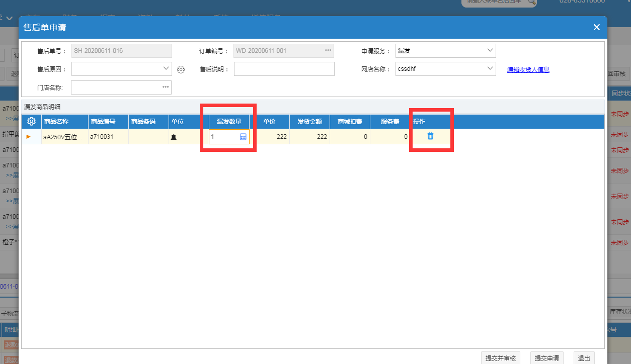This screenshot has width=631, height=364.
Task: Click the 单价 column header
Action: coord(270,122)
